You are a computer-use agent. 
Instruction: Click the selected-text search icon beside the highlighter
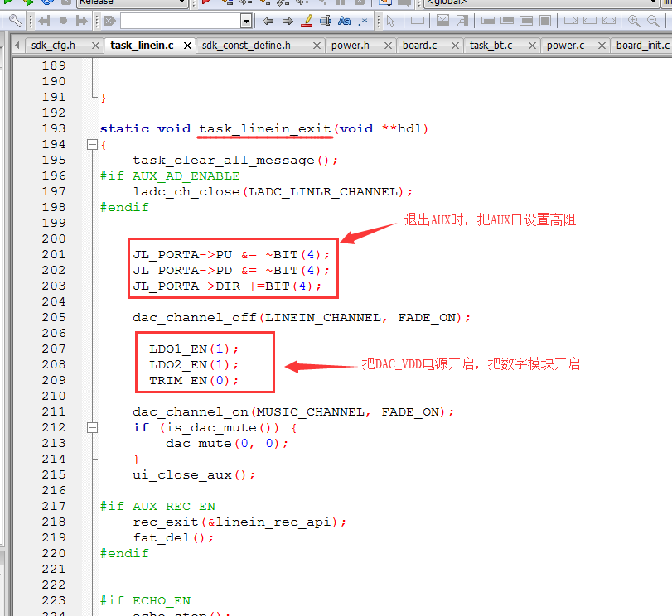coord(326,21)
